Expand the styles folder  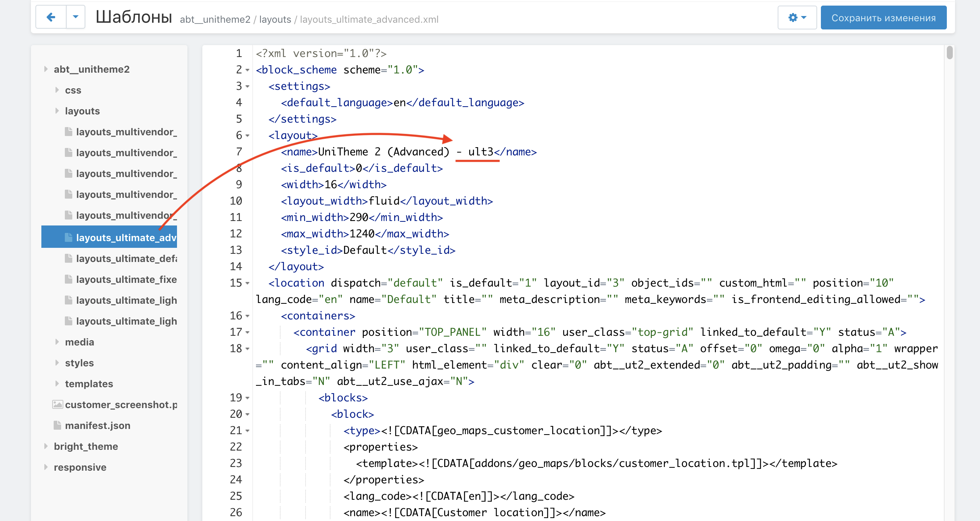(57, 363)
